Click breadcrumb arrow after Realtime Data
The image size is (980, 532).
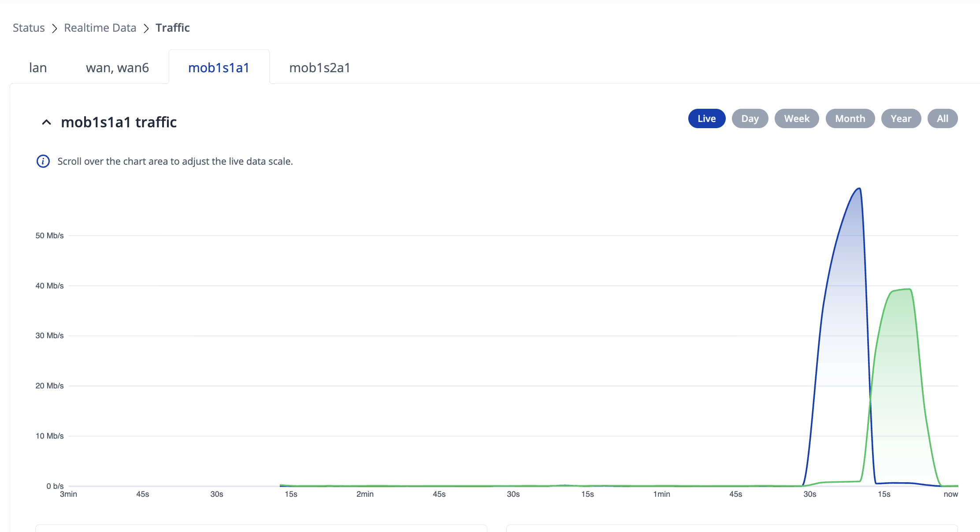tap(146, 28)
